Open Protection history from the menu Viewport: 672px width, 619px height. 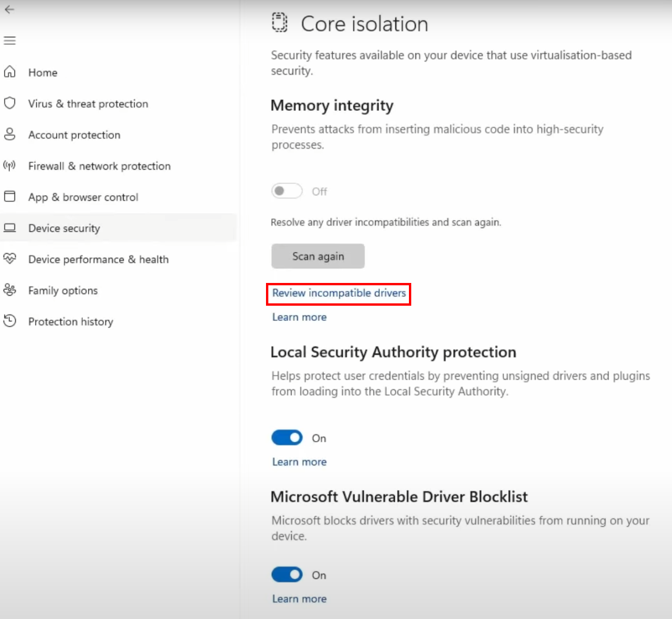click(71, 321)
